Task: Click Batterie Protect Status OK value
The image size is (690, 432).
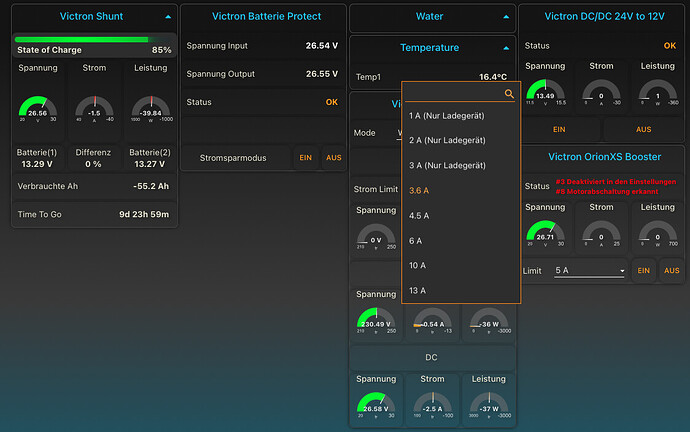Action: click(x=332, y=102)
